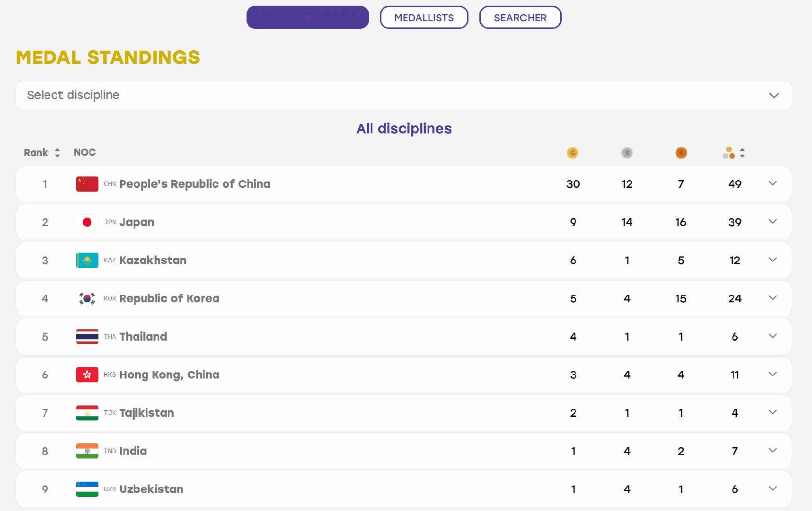Expand the Hong Kong, China row
This screenshot has width=812, height=511.
(773, 374)
